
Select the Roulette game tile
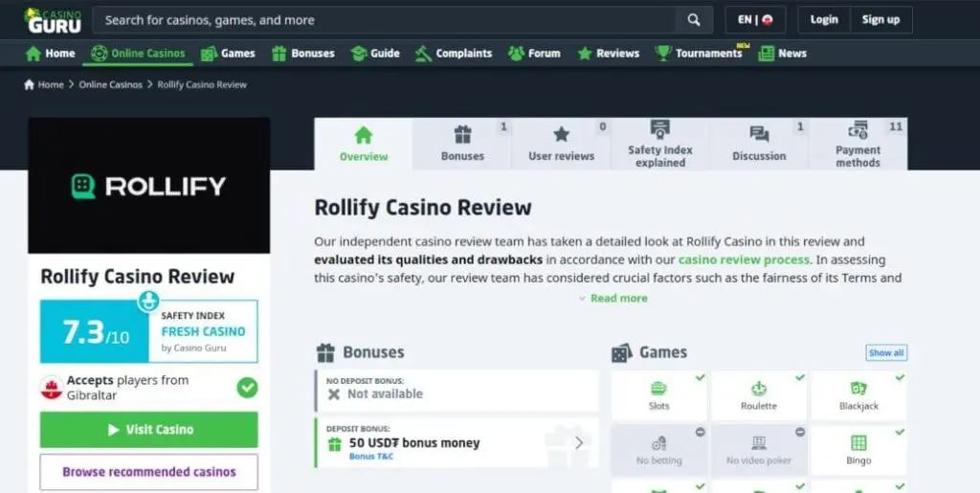pyautogui.click(x=759, y=396)
